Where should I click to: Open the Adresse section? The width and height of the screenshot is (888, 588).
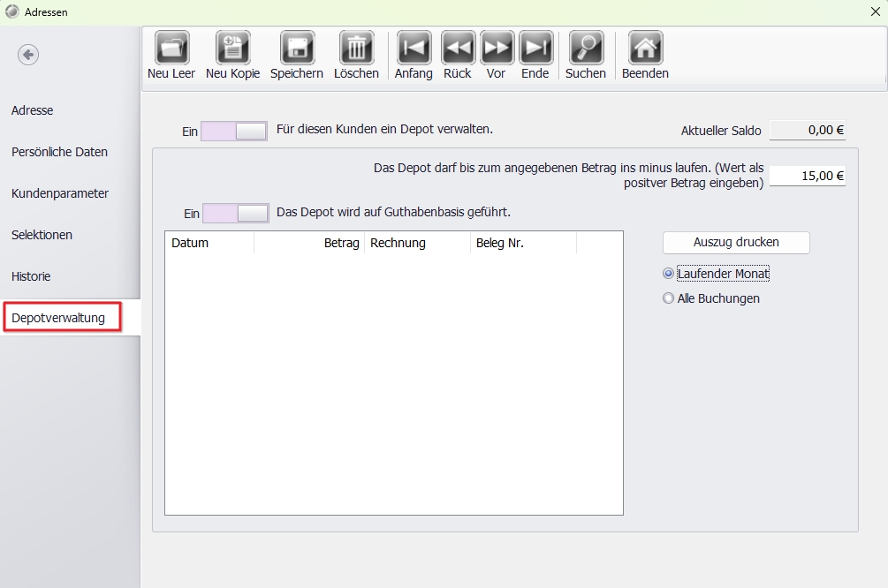[x=33, y=110]
